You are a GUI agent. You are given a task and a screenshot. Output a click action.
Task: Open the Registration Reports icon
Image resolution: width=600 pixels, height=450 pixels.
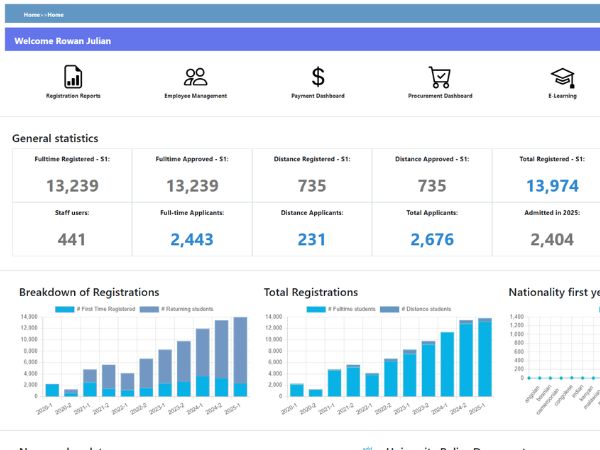pyautogui.click(x=73, y=77)
